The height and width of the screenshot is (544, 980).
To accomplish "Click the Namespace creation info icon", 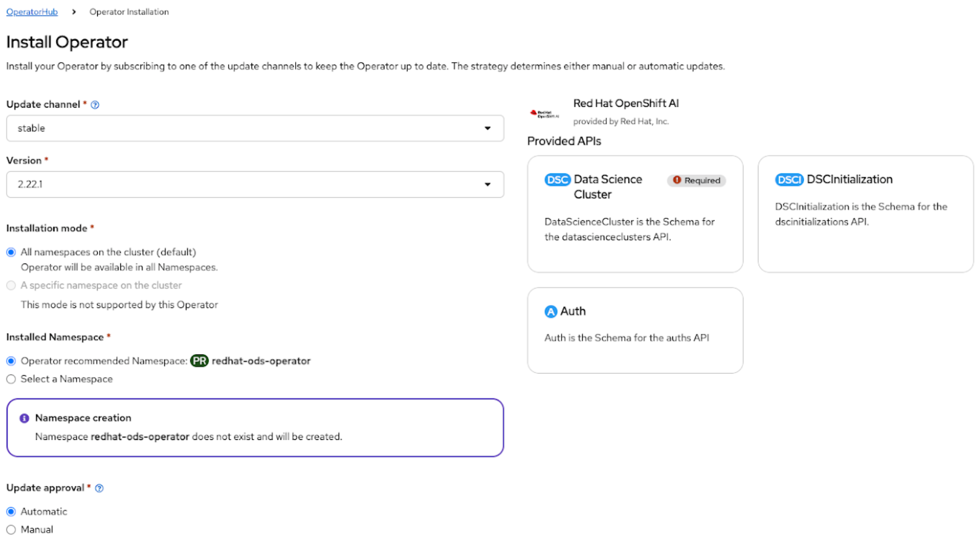I will click(x=24, y=418).
